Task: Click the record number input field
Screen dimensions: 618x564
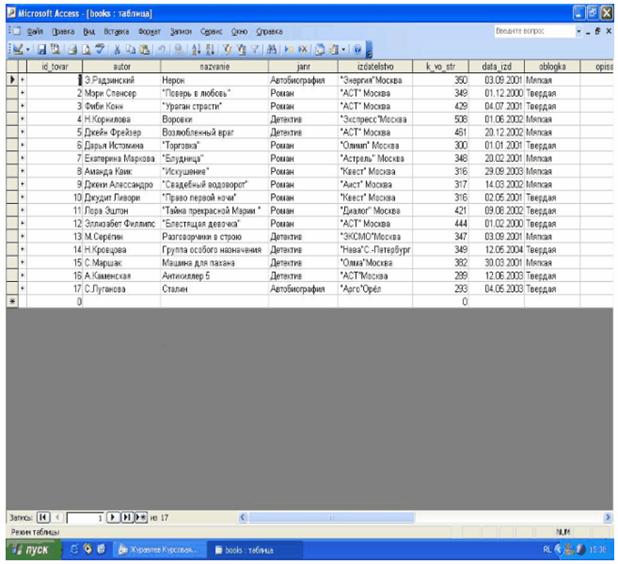Action: click(85, 517)
